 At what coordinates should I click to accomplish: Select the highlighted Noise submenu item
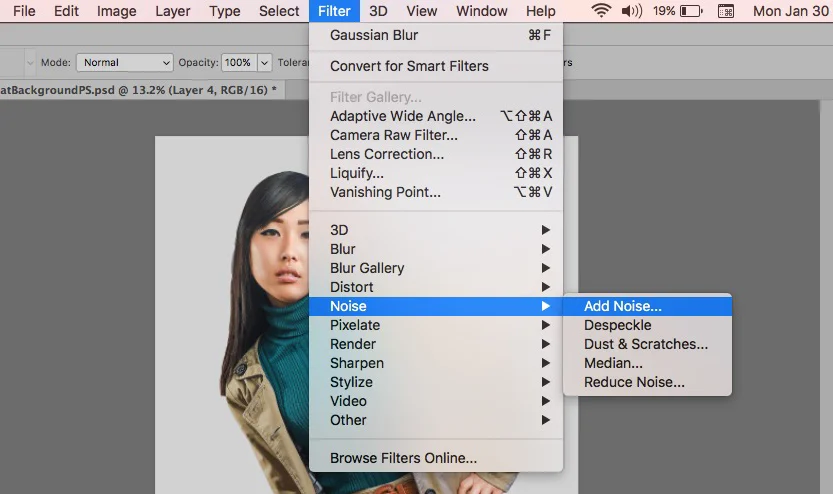coord(436,306)
